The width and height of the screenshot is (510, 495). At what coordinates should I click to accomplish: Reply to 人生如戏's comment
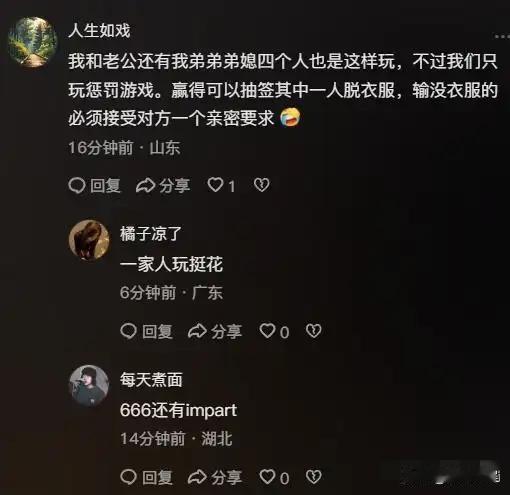coord(94,185)
